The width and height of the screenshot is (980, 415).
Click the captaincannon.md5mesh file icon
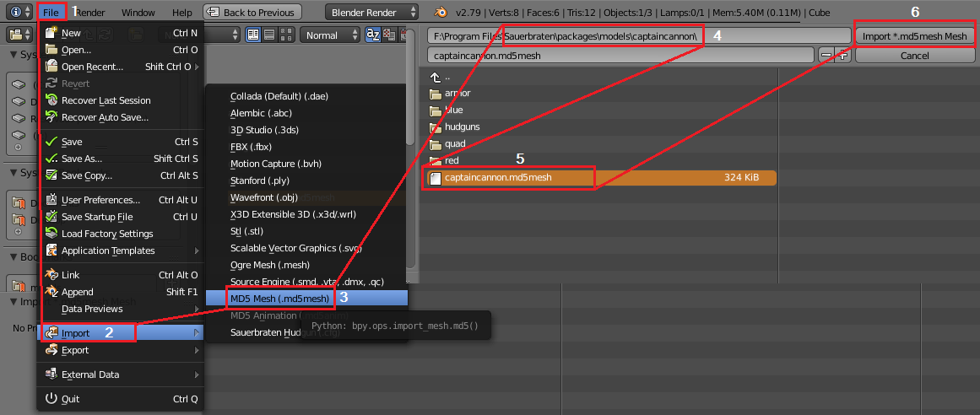coord(436,178)
